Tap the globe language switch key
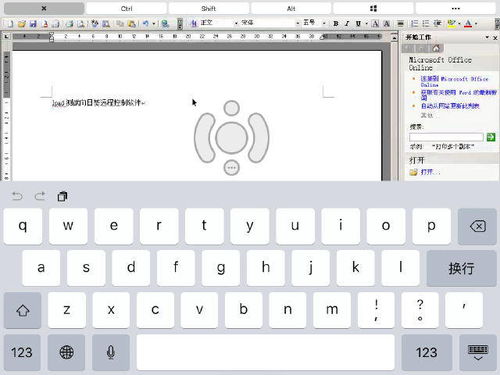Screen dimensions: 500x375 [x=66, y=352]
